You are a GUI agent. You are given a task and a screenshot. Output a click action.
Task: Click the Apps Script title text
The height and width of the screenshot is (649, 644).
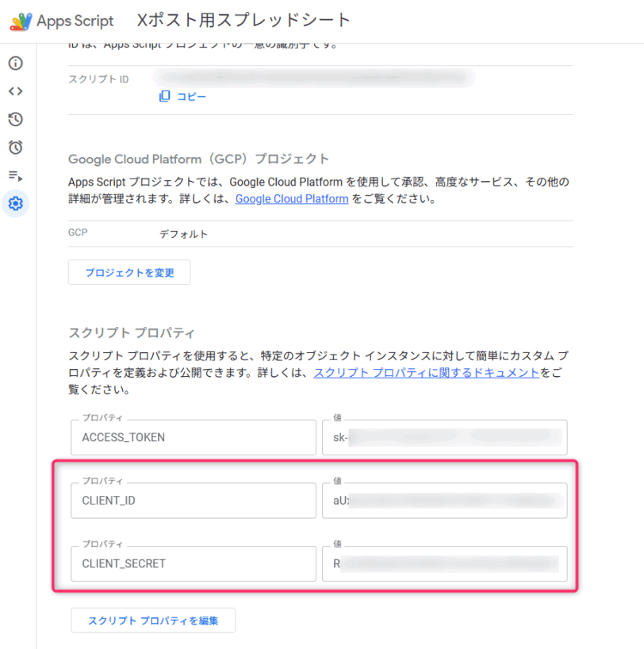[75, 21]
